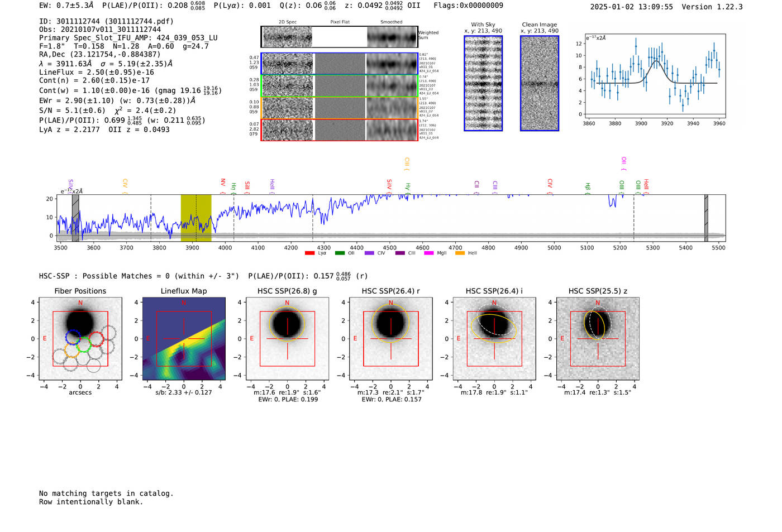Open the HSC SSP(26.4) i cutout
Image resolution: width=782 pixels, height=532 pixels.
point(494,338)
